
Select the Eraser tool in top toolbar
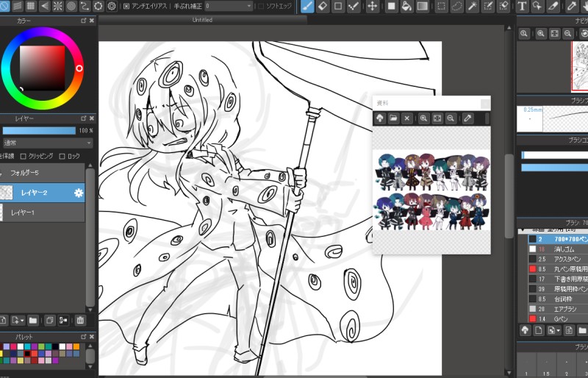tap(321, 6)
